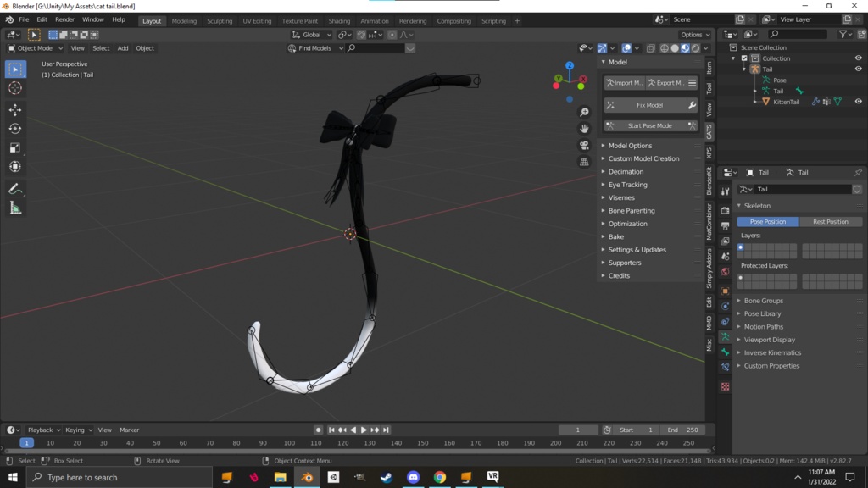This screenshot has height=488, width=868.
Task: Expand the Inverse Kinematics section
Action: tap(771, 353)
